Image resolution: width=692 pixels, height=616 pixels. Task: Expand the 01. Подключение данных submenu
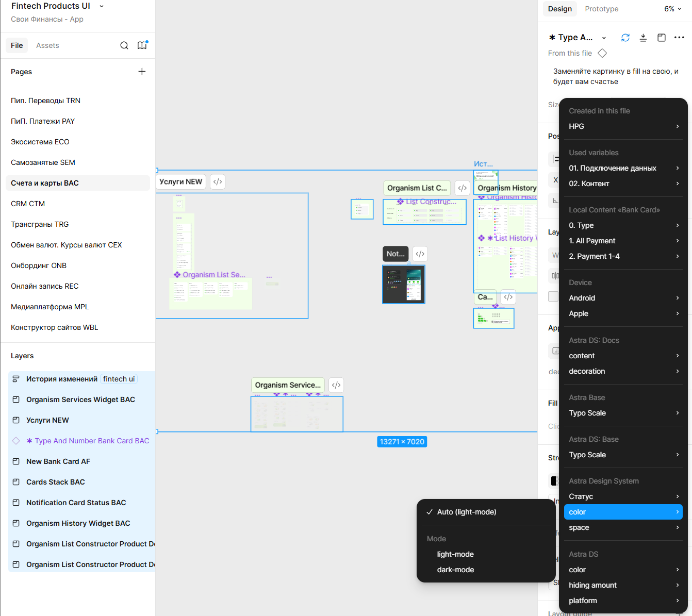623,168
